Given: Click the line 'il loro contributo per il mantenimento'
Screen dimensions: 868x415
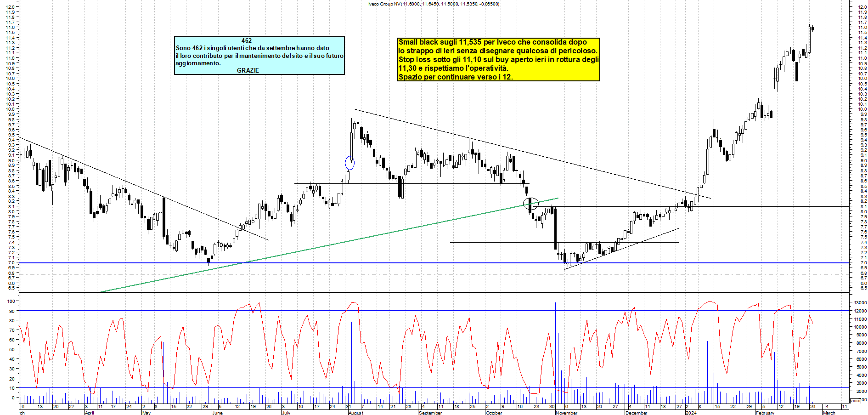Looking at the screenshot, I should [x=259, y=56].
